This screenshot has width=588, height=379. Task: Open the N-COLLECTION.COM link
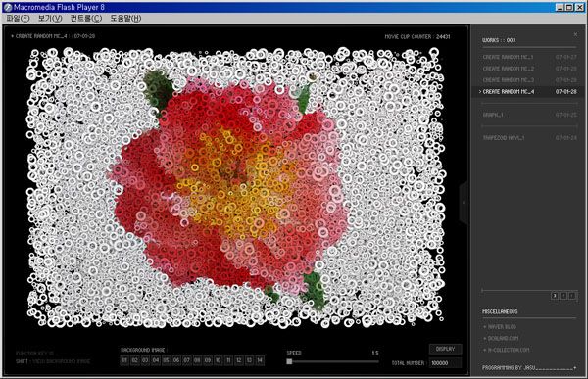(507, 350)
